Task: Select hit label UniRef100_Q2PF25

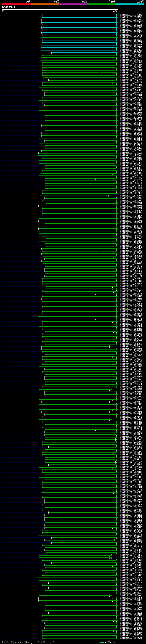Action: click(x=131, y=630)
